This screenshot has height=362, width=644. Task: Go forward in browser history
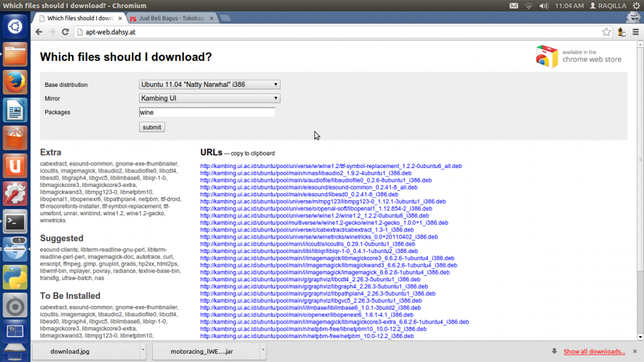[x=52, y=32]
